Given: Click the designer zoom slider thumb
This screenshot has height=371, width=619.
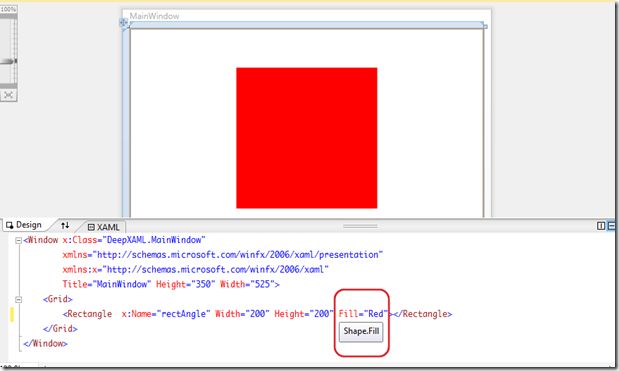Looking at the screenshot, I should tap(9, 61).
